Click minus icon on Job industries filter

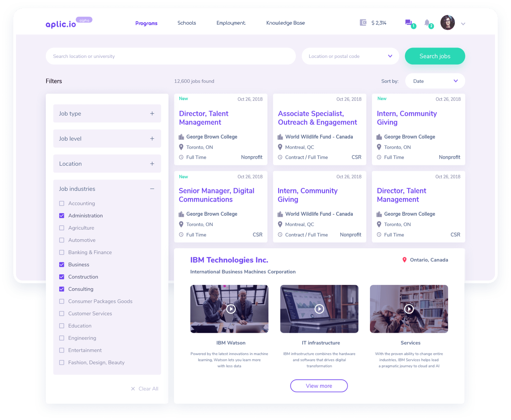(152, 189)
